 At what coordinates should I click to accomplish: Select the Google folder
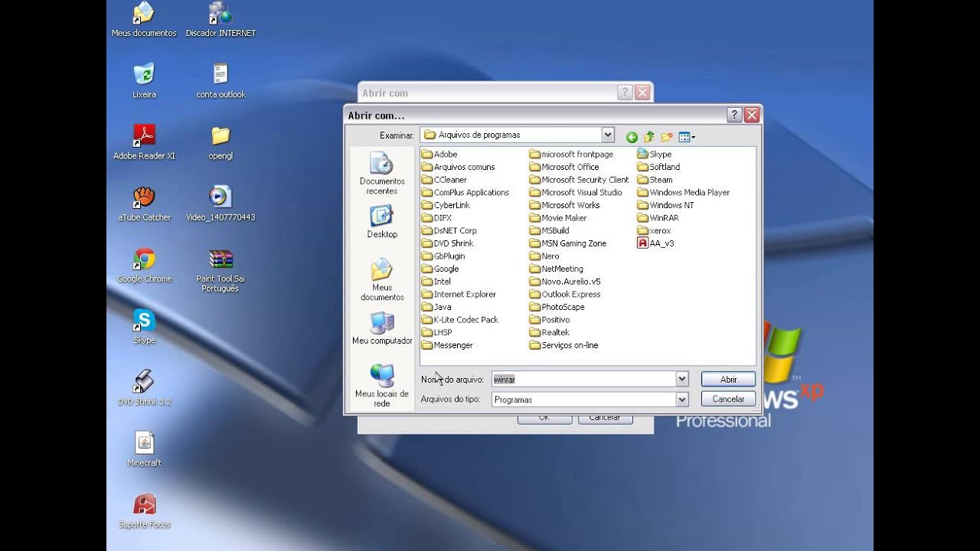click(440, 269)
